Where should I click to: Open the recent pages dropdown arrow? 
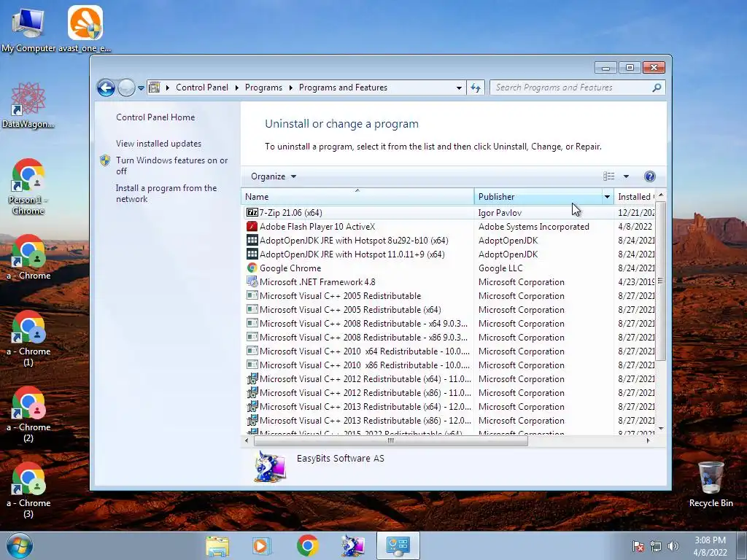pos(141,88)
